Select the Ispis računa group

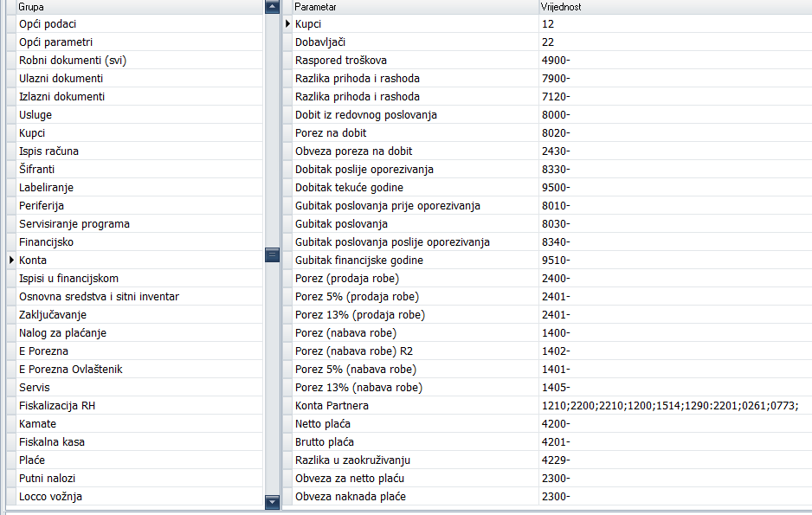(48, 151)
